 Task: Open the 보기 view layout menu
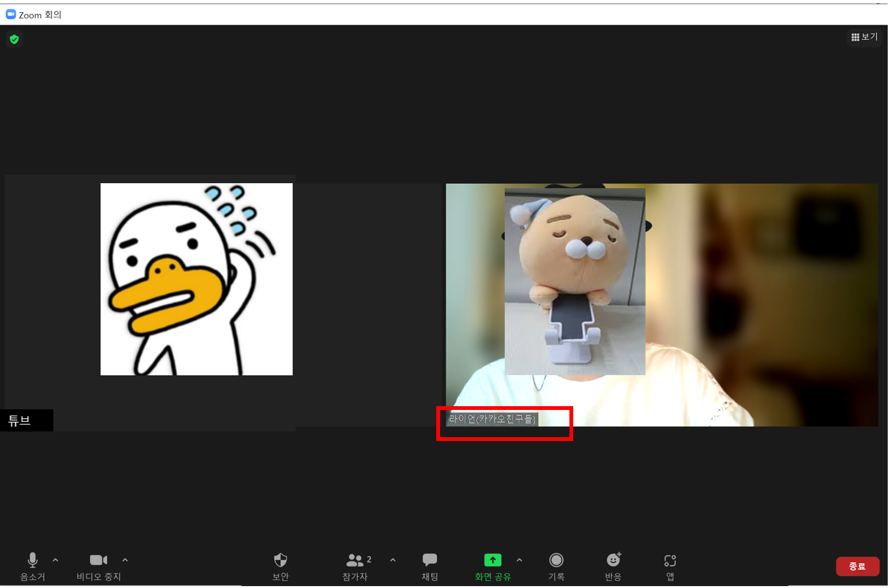[x=865, y=37]
